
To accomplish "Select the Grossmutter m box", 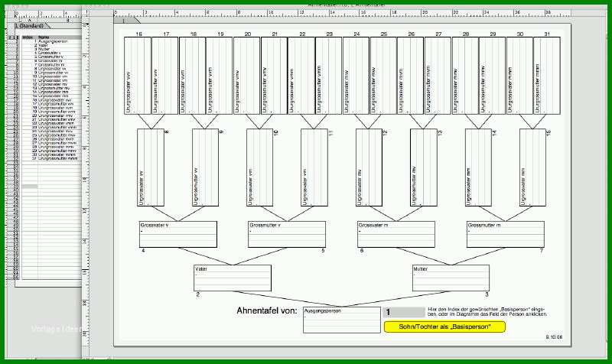I will (506, 234).
